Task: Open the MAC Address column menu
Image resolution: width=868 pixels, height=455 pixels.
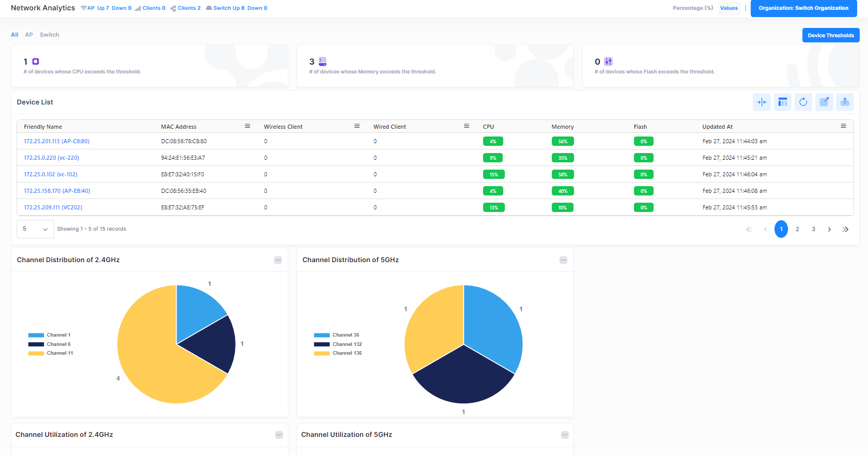Action: pos(247,126)
